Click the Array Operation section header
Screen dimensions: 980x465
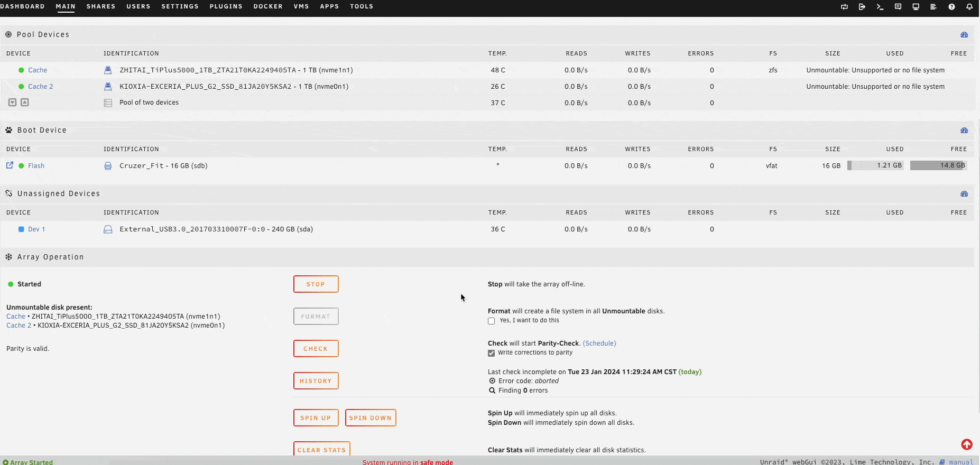pyautogui.click(x=487, y=257)
